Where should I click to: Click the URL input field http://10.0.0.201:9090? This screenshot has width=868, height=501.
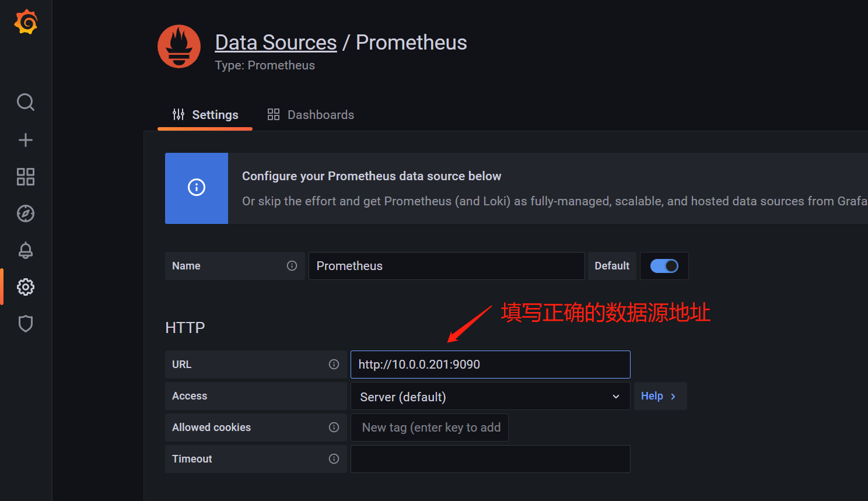[490, 365]
